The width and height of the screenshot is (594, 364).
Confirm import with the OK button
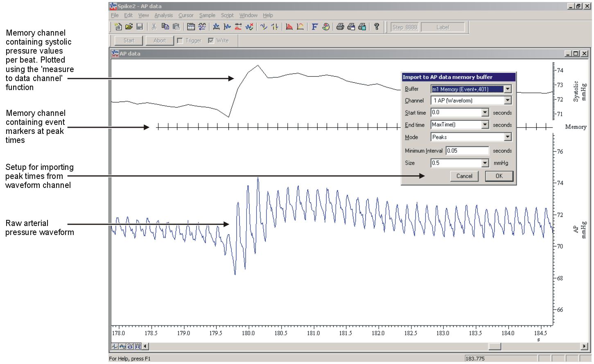click(499, 176)
